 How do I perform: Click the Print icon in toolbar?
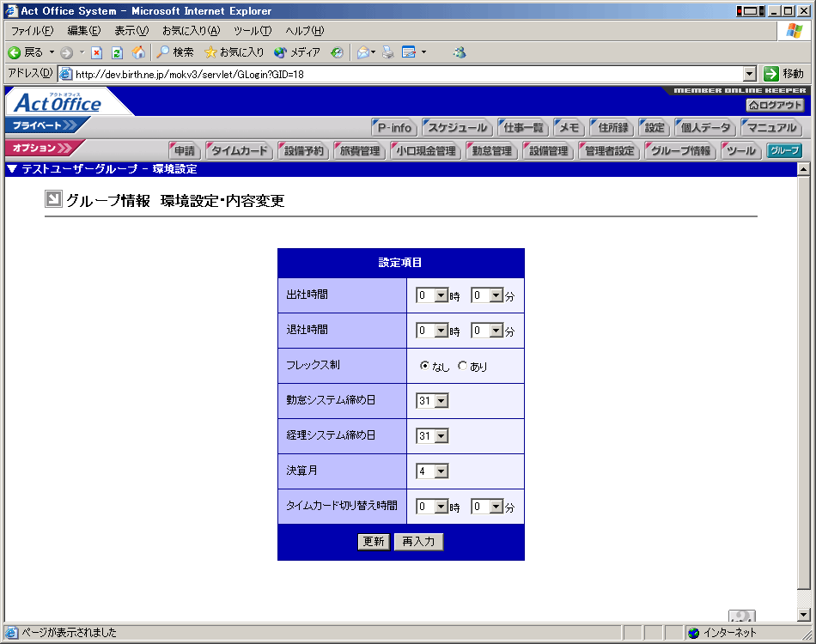(388, 52)
